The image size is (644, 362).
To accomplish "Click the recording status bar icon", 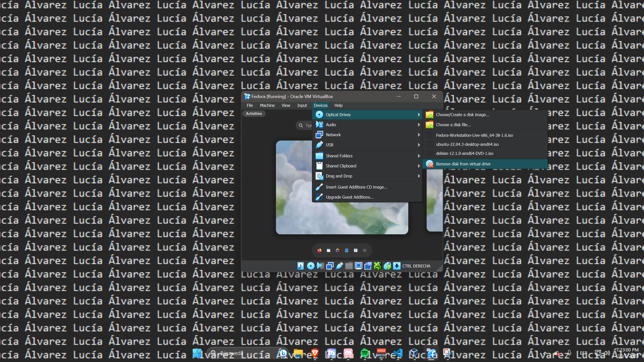I will pos(368,266).
